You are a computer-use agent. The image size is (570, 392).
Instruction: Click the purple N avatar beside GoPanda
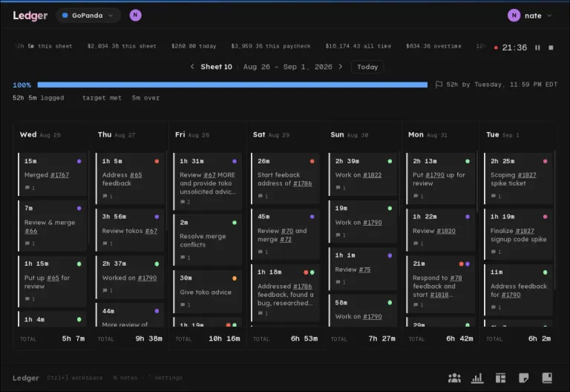tap(135, 16)
